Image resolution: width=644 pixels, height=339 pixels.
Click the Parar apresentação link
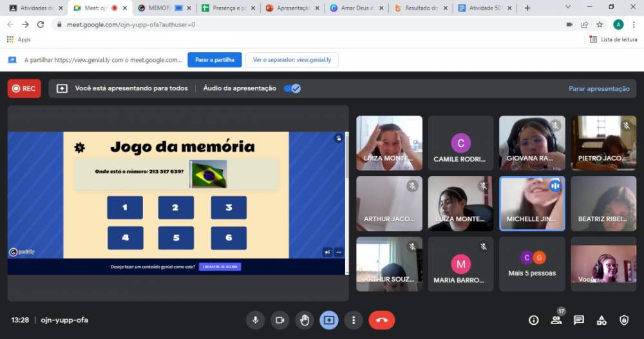[599, 88]
